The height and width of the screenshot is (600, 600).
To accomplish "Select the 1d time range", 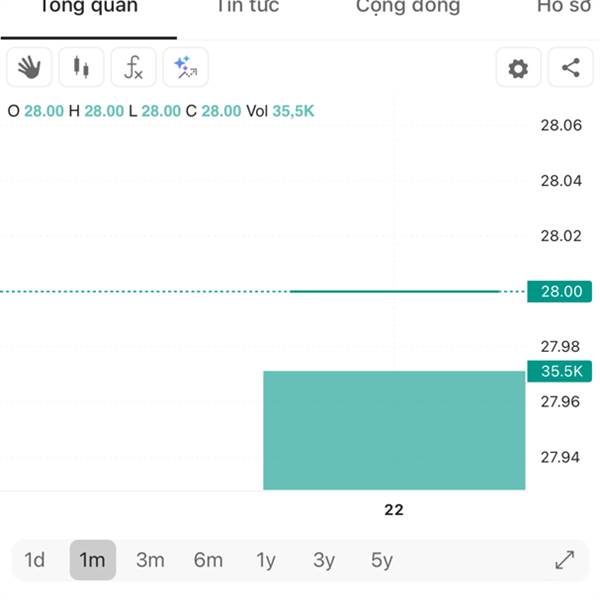I will 34,560.
